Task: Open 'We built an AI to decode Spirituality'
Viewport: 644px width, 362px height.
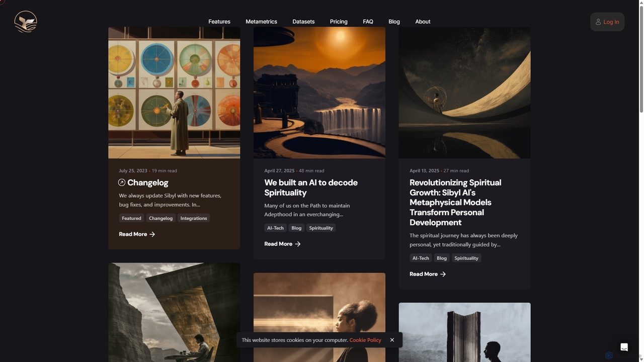Action: click(x=311, y=188)
